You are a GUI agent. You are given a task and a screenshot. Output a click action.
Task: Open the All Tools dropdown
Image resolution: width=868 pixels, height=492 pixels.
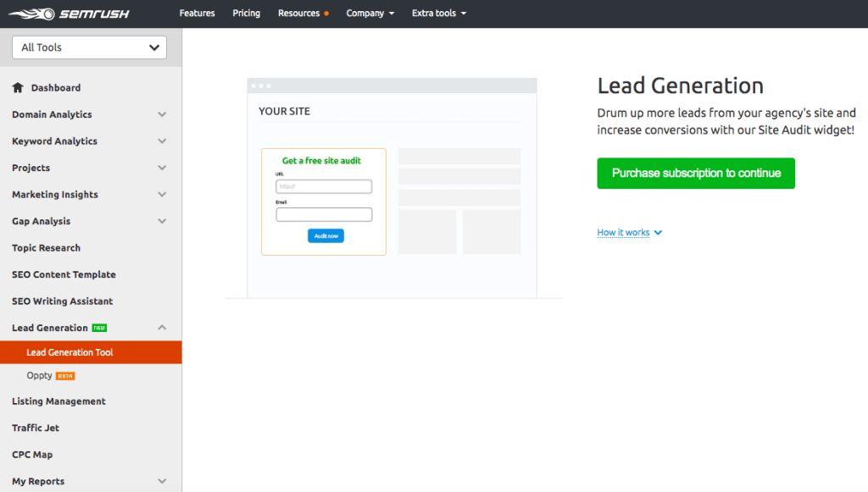(x=88, y=47)
